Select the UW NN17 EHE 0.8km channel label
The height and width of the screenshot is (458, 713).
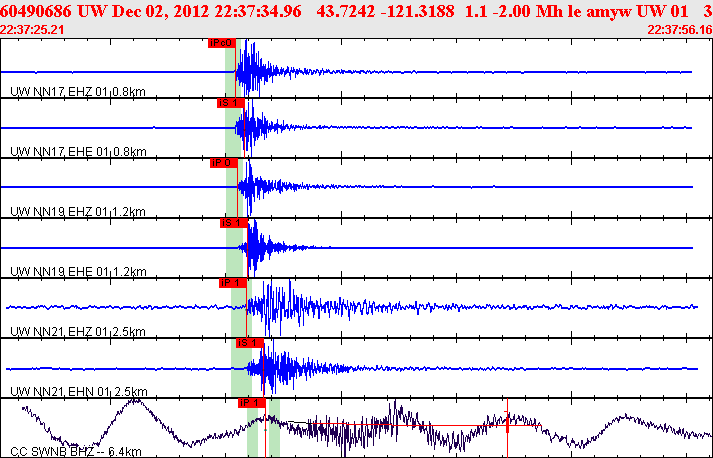tap(77, 152)
